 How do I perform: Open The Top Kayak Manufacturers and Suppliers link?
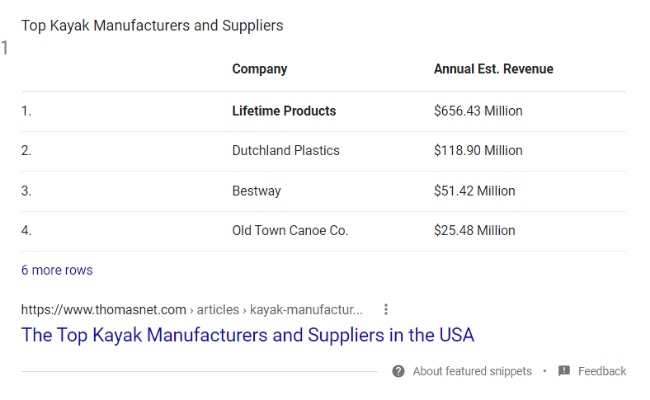pos(247,335)
